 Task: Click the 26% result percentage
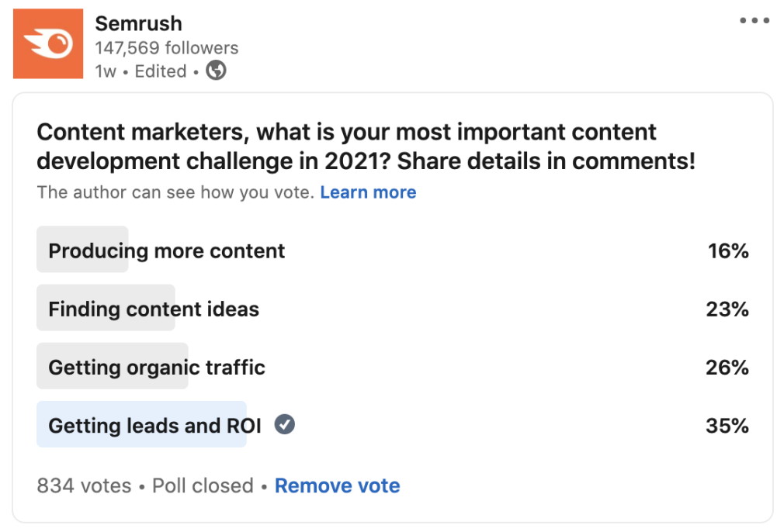point(727,367)
